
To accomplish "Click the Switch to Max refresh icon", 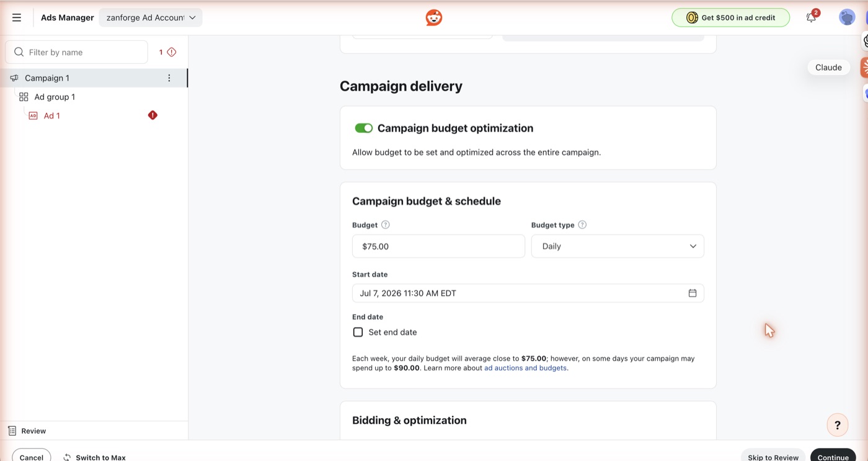I will tap(67, 457).
